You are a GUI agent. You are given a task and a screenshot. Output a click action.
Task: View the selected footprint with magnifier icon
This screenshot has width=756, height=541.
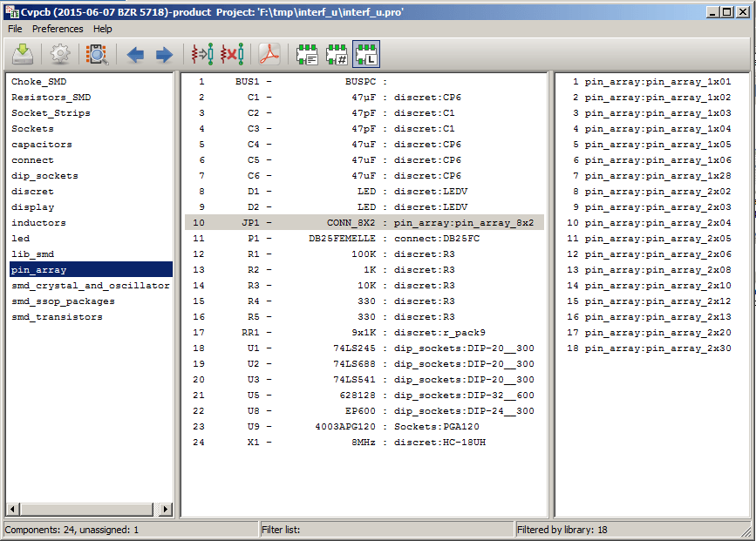(x=97, y=55)
